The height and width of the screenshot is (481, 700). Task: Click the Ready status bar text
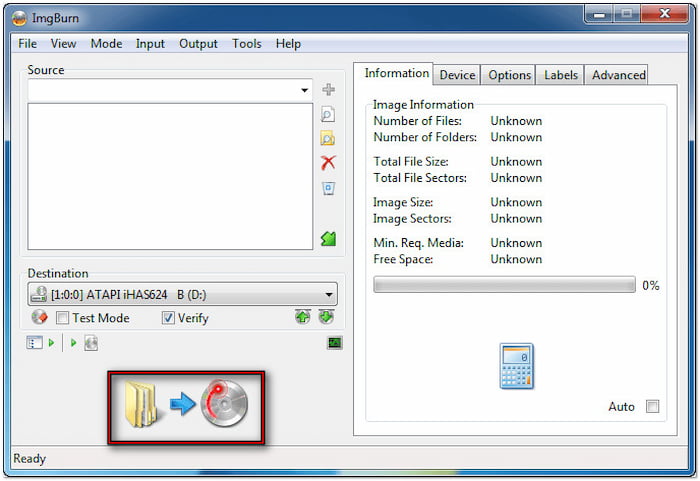[x=29, y=459]
